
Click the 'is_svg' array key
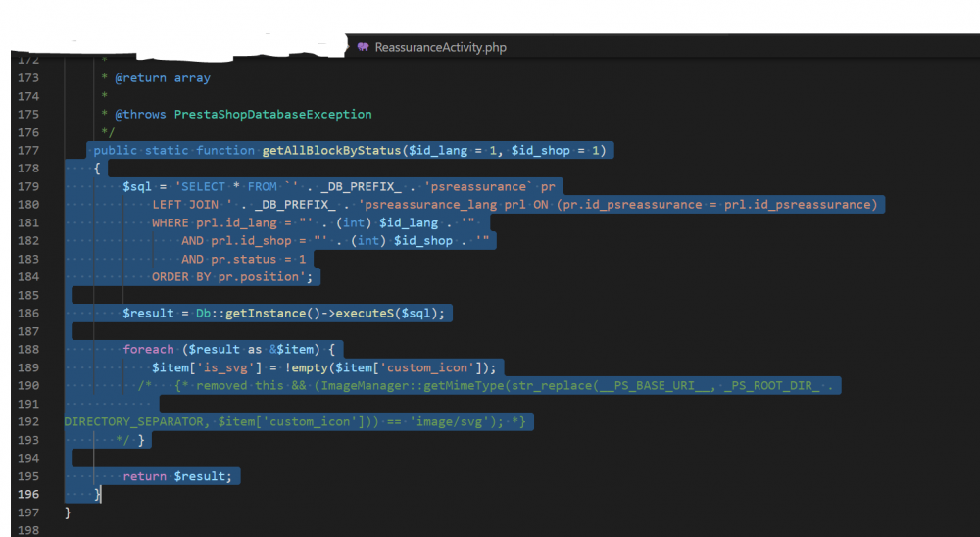(x=225, y=367)
